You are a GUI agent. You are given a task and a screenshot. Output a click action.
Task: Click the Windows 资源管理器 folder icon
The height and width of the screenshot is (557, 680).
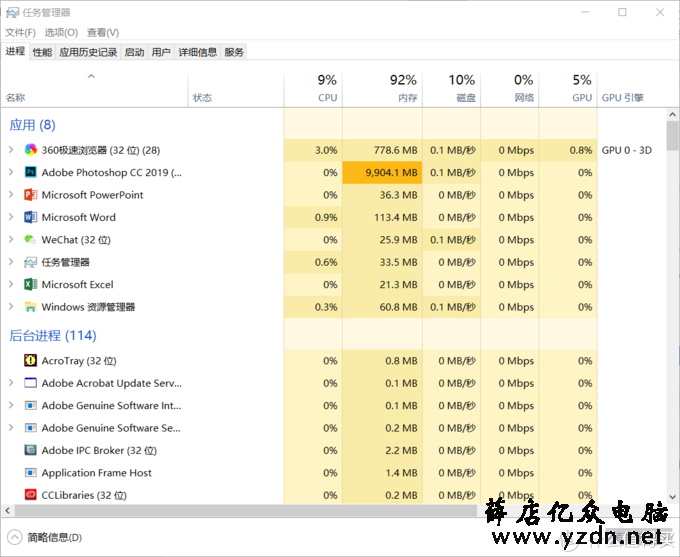tap(30, 307)
